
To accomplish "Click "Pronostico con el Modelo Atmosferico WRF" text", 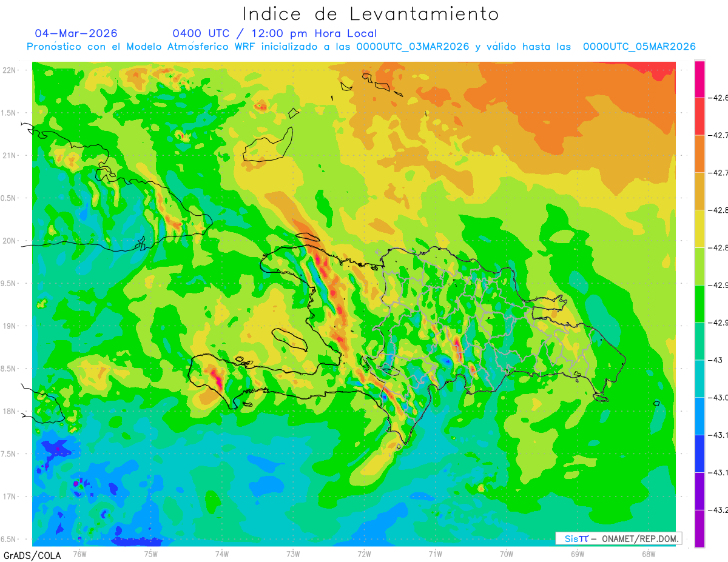I will tap(142, 47).
